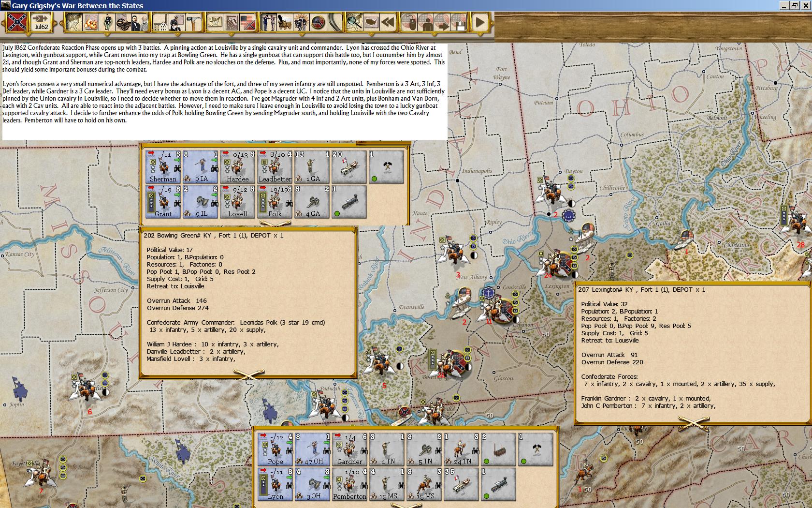Screen dimensions: 812x508
Task: Close Lexington info panel via crossed swords
Action: pyautogui.click(x=693, y=424)
